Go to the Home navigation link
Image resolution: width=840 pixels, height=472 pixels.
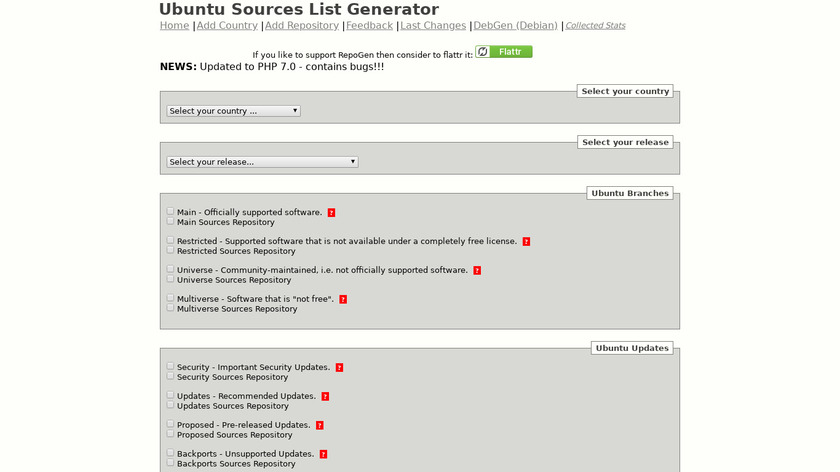(x=174, y=26)
